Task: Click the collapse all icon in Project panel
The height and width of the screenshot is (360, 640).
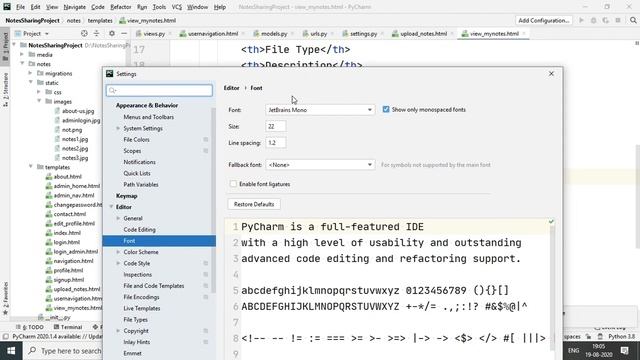Action: (96, 33)
